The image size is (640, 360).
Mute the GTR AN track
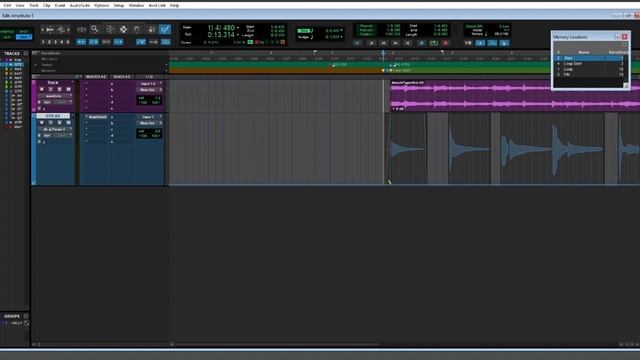pyautogui.click(x=68, y=123)
